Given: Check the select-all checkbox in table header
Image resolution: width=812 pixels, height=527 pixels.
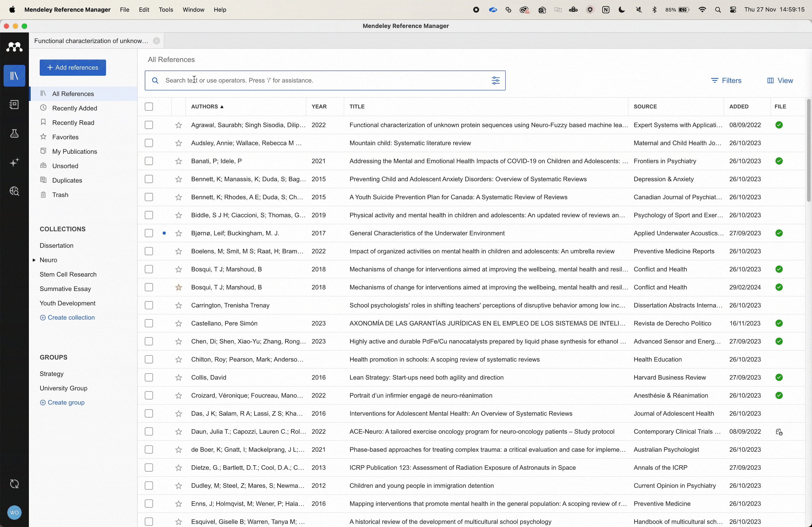Looking at the screenshot, I should click(x=149, y=107).
